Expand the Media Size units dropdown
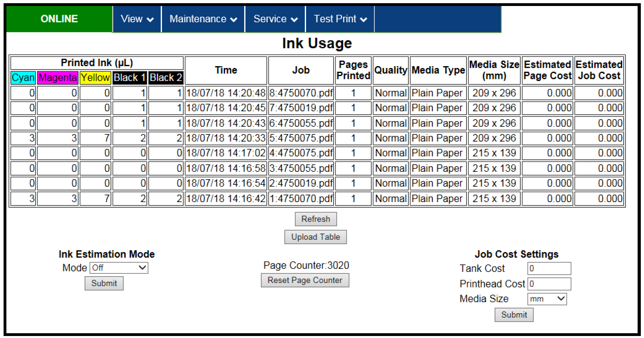 click(x=547, y=299)
